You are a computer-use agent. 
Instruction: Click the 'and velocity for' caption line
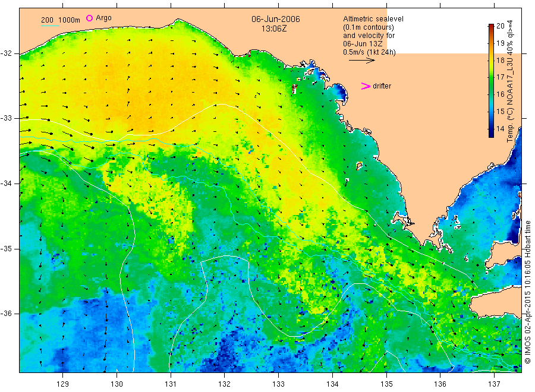369,36
